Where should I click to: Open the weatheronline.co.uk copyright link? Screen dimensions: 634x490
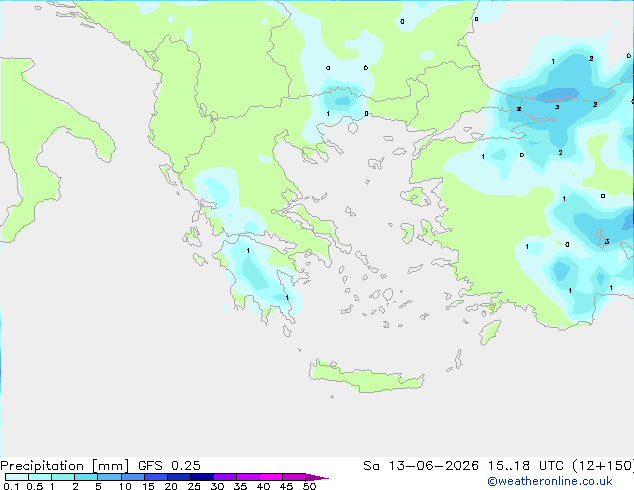pyautogui.click(x=550, y=481)
